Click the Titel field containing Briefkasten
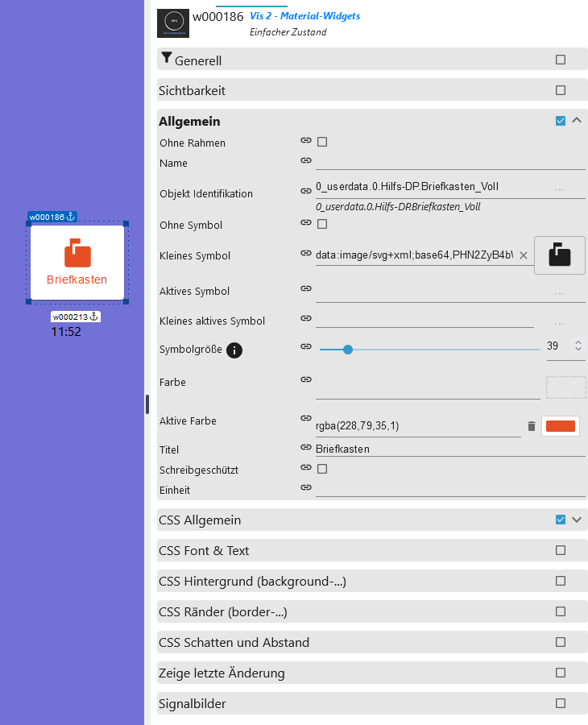This screenshot has width=588, height=725. pyautogui.click(x=450, y=449)
